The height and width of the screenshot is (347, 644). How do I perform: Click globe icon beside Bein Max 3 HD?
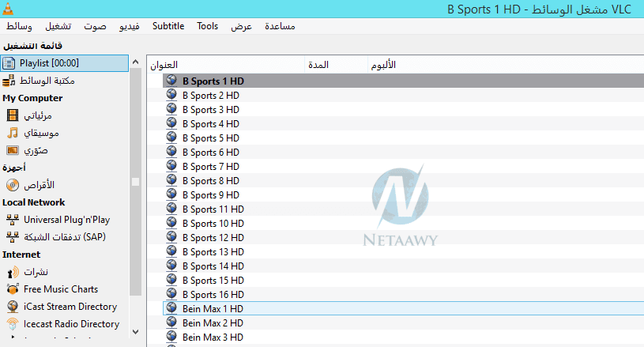[171, 337]
